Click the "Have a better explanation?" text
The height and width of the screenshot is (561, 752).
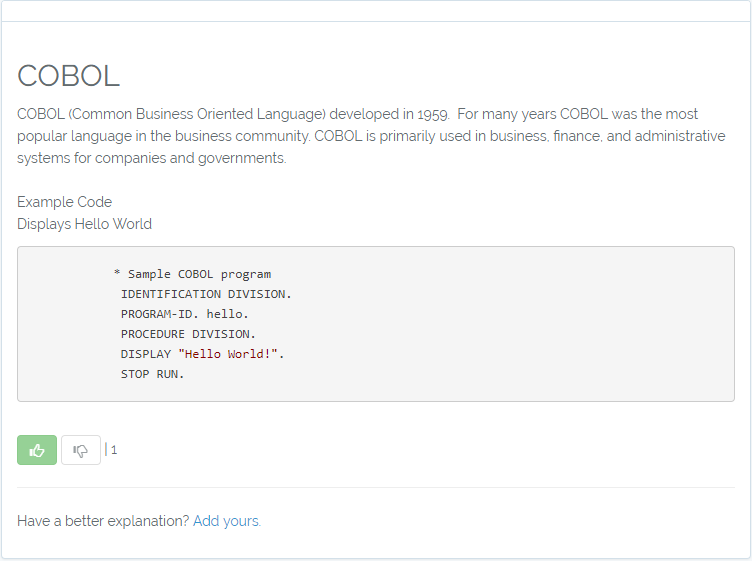104,521
